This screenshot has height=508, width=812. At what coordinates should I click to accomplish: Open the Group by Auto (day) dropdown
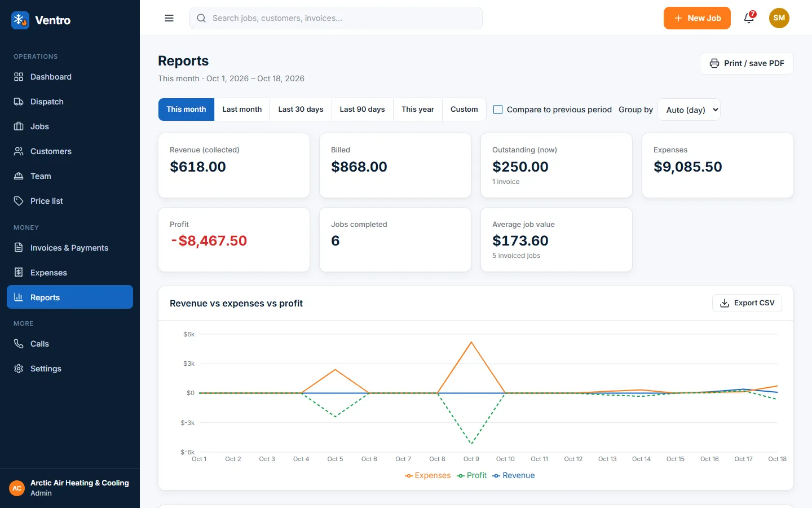[x=689, y=110]
